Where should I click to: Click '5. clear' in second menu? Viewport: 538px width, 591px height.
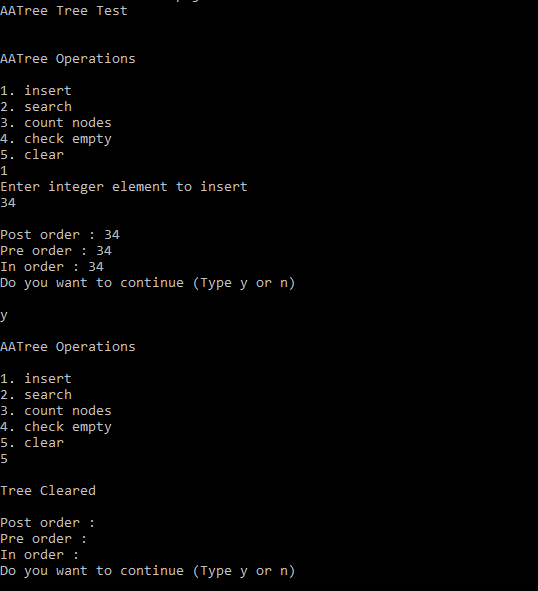[x=32, y=443]
